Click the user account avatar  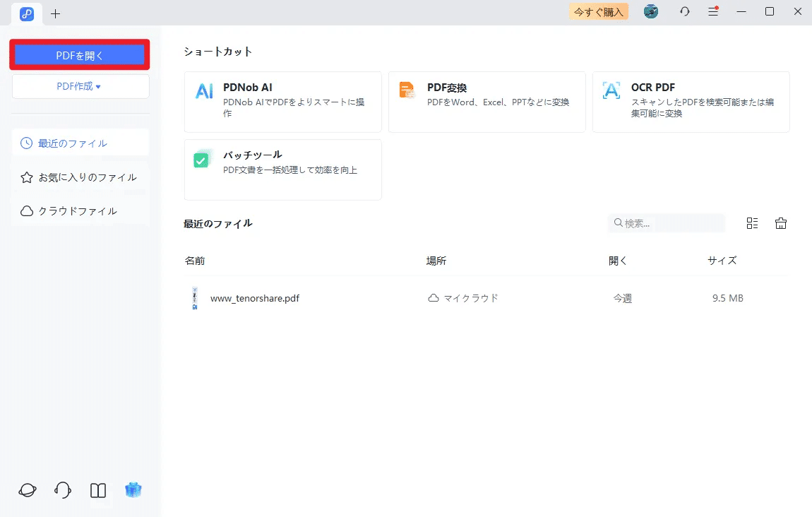[650, 11]
